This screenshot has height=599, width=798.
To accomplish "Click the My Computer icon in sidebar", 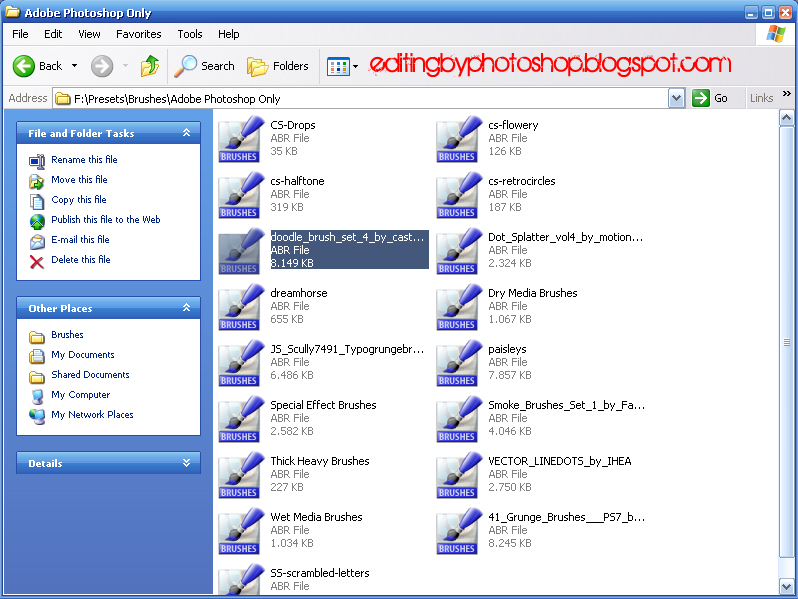I will pos(37,396).
